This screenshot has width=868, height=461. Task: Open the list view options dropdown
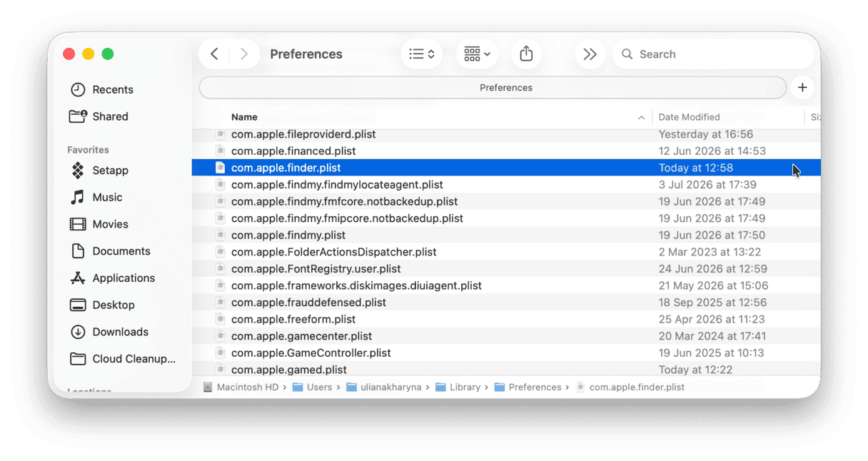[x=422, y=54]
